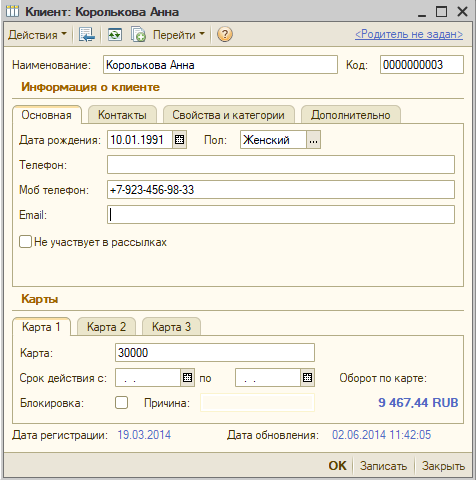Toggle the Блокировка checkbox
476x480 pixels.
coord(121,403)
